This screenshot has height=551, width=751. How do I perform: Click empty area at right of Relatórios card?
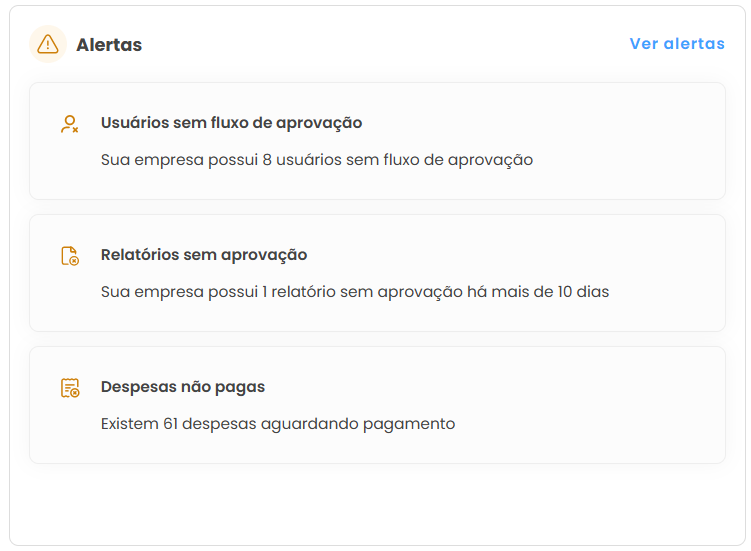point(671,273)
